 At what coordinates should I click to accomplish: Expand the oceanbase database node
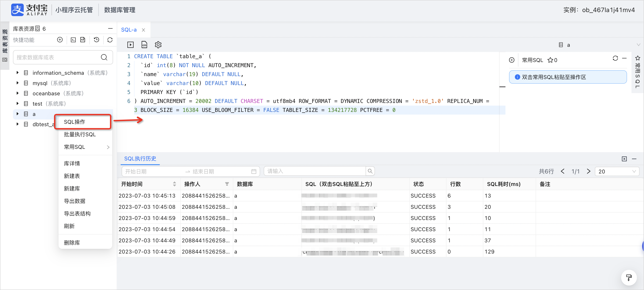tap(17, 93)
